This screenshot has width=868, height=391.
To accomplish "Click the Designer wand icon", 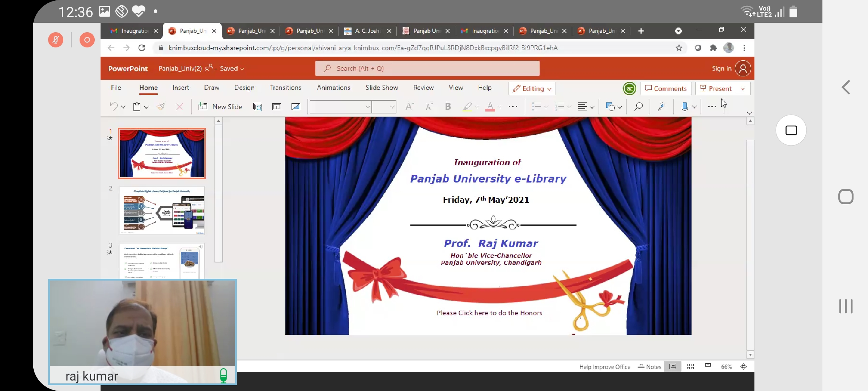I will tap(661, 106).
